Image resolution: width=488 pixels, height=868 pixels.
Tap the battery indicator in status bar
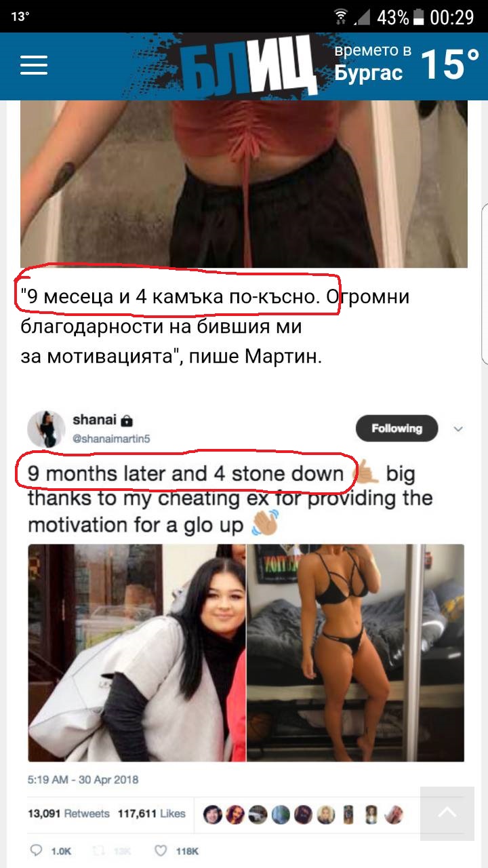click(x=419, y=17)
